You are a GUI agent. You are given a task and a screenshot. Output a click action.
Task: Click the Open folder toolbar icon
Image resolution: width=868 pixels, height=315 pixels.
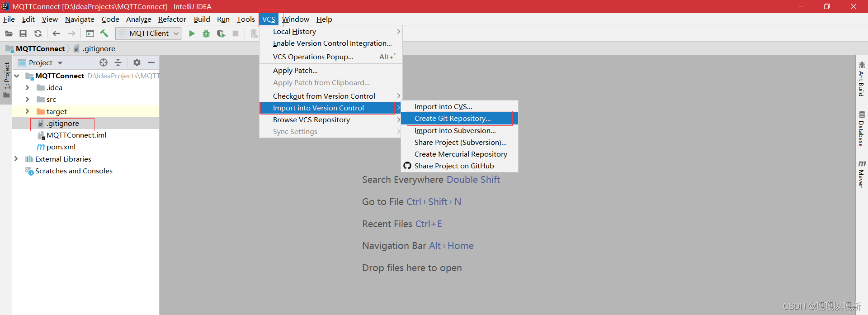coord(9,33)
